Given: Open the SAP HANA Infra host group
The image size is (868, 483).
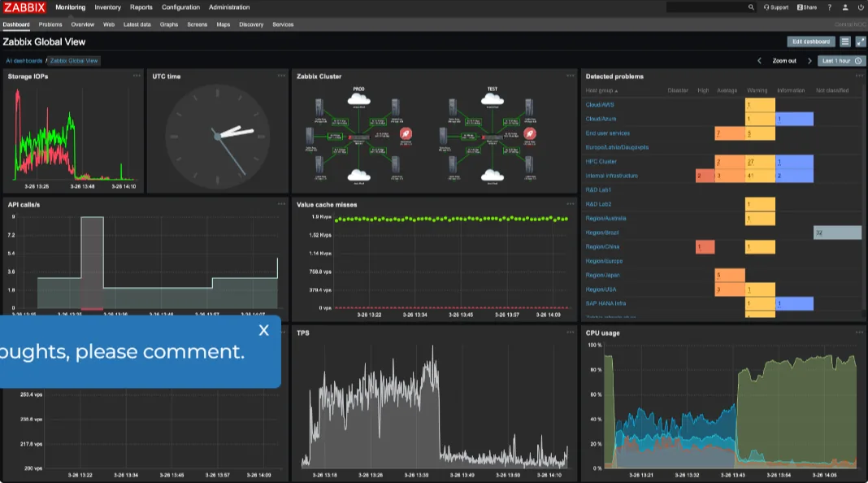Looking at the screenshot, I should (605, 303).
